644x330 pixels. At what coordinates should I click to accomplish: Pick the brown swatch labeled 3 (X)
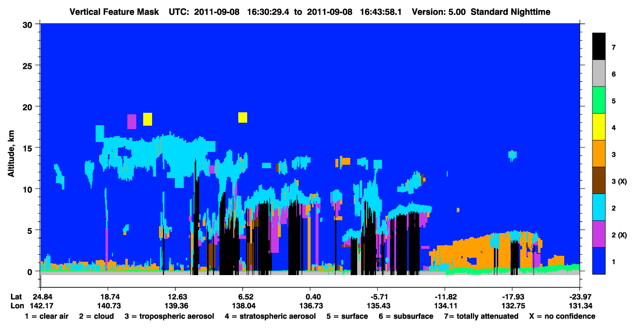point(599,181)
